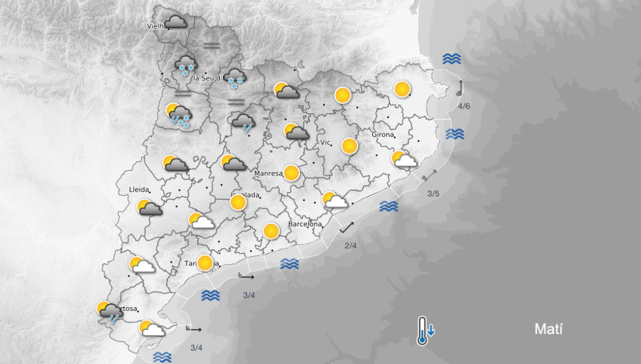
Task: Click the fog icon northeast of Vielha
Action: pyautogui.click(x=212, y=45)
